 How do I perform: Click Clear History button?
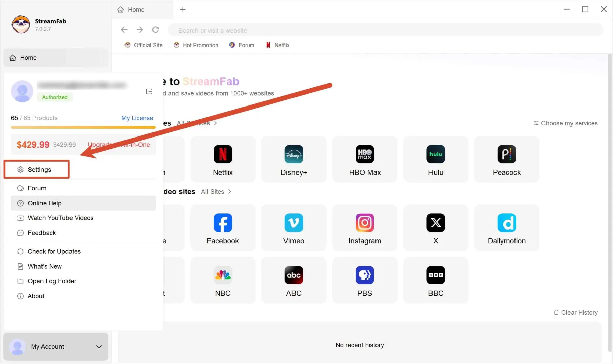[x=576, y=312]
